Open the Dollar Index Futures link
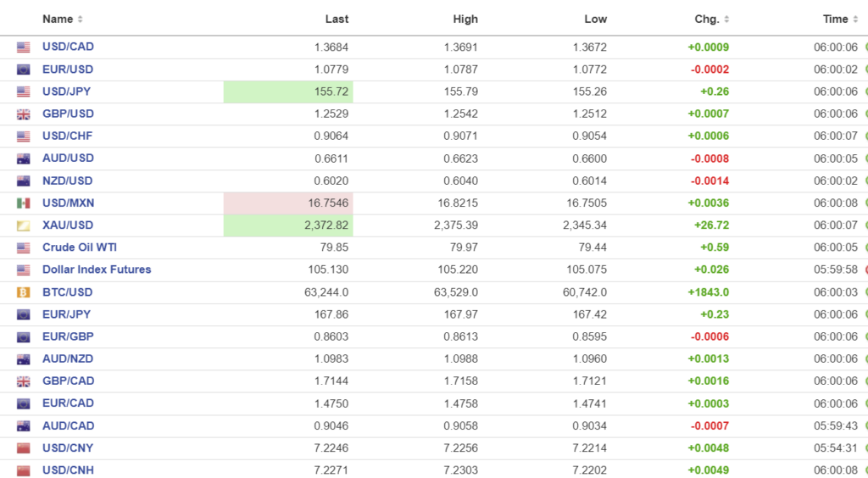868x478 pixels. pyautogui.click(x=97, y=270)
